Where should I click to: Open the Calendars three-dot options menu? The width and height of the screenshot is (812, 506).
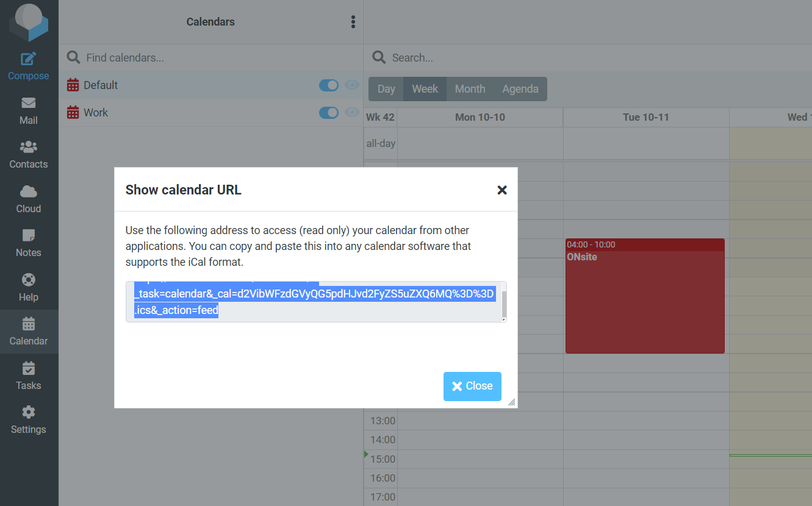coord(353,22)
